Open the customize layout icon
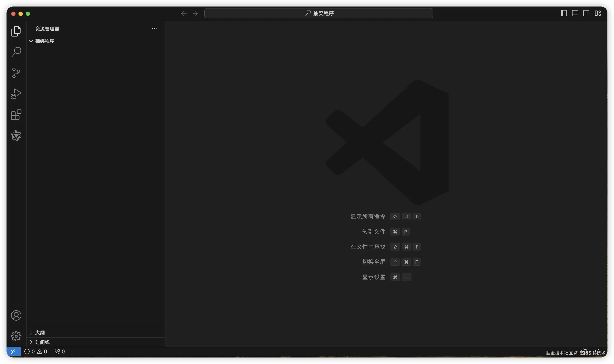The width and height of the screenshot is (614, 364). [x=598, y=13]
